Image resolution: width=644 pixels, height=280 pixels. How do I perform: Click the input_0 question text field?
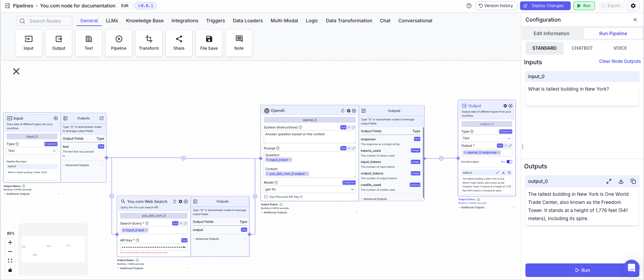582,93
